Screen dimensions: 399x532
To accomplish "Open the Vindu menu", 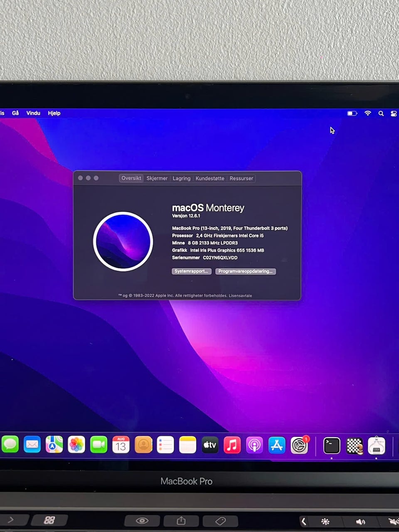I will coord(33,113).
